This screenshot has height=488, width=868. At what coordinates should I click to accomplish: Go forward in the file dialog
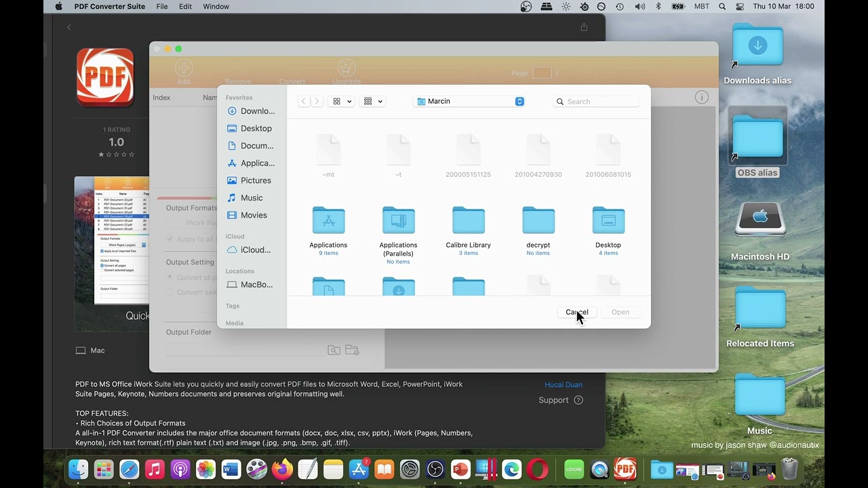pos(317,101)
